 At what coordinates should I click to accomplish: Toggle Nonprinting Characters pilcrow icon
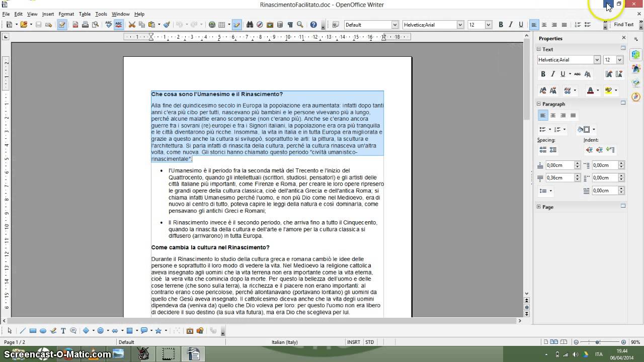[290, 25]
